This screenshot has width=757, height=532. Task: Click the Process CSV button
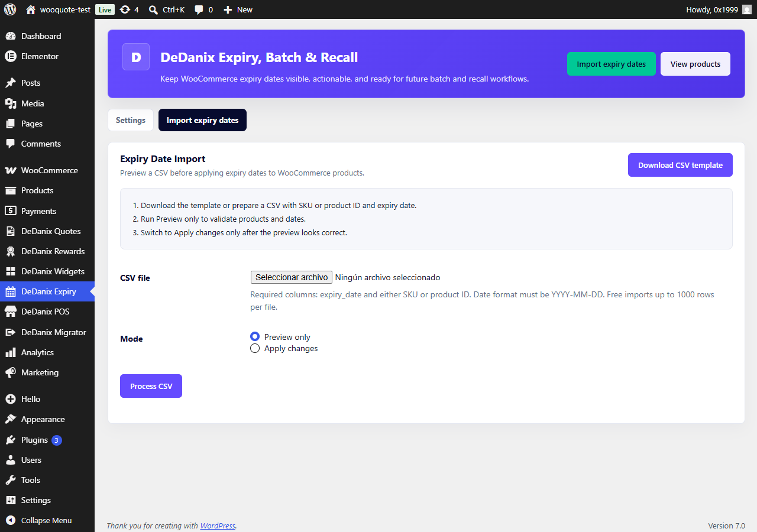tap(151, 386)
